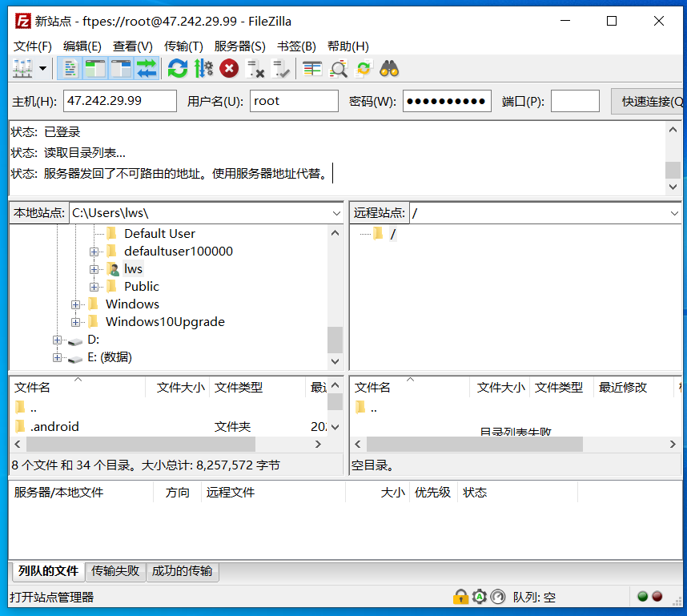687x616 pixels.
Task: Open the Site Manager icon
Action: (x=22, y=68)
